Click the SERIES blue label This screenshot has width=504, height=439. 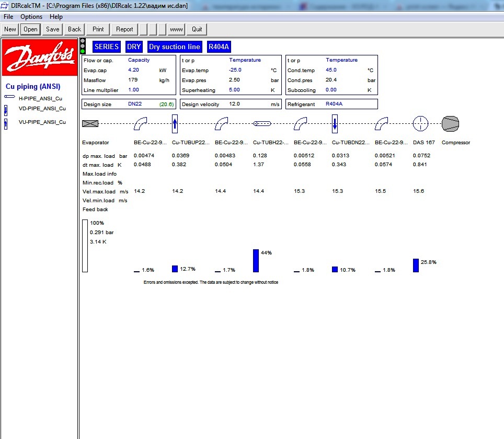click(106, 47)
